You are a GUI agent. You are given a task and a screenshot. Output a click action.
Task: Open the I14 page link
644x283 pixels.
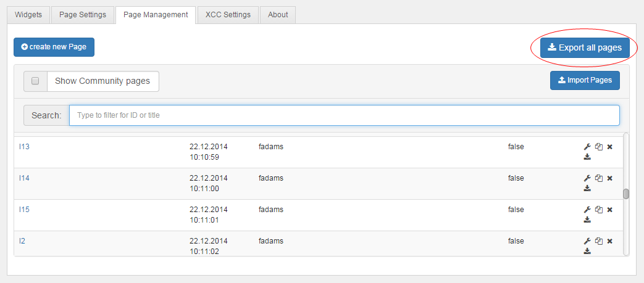click(x=24, y=178)
